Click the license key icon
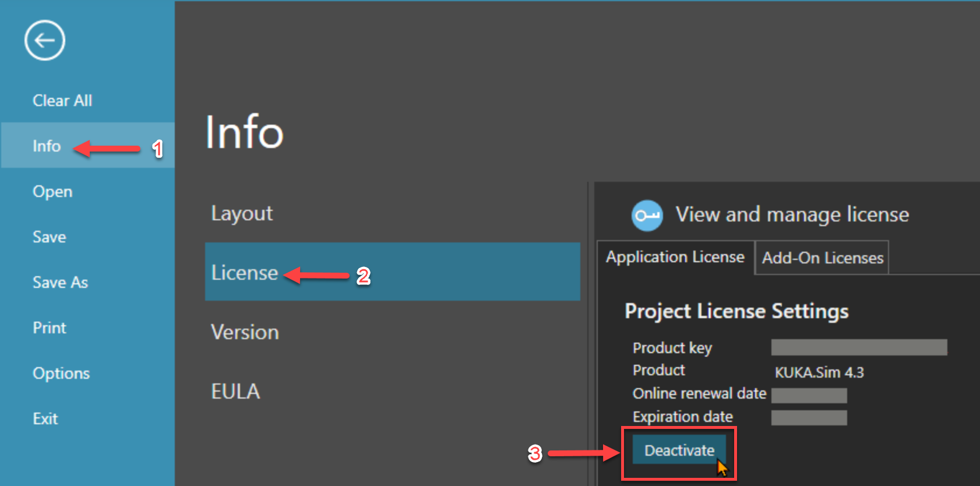Image resolution: width=980 pixels, height=486 pixels. point(647,216)
